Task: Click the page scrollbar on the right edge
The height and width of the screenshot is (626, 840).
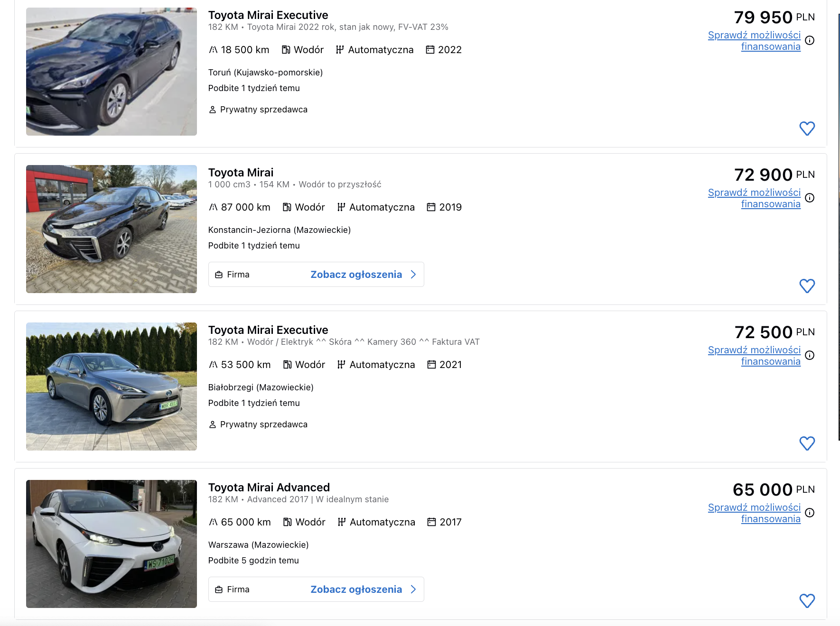Action: 839,228
